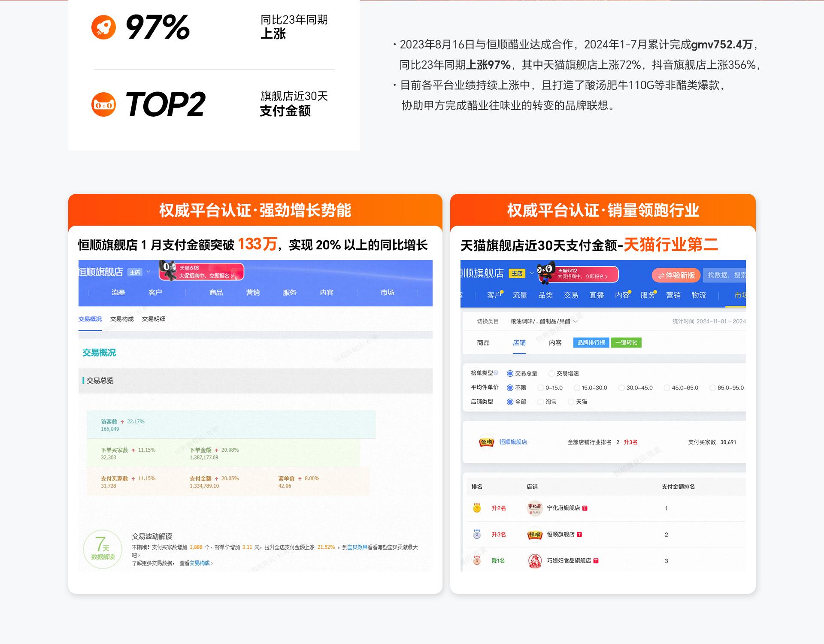Click the Tmall cat icon beside TOP2
824x644 pixels.
pos(103,104)
